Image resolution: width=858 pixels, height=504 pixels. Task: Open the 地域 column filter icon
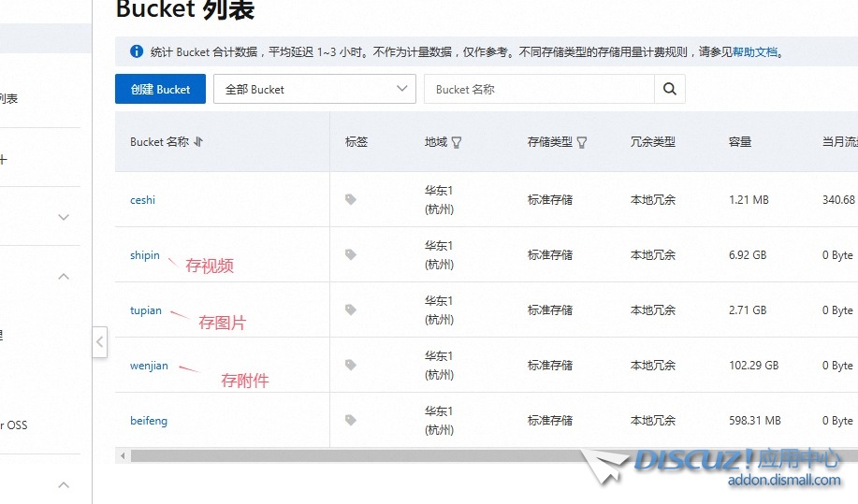tap(457, 143)
